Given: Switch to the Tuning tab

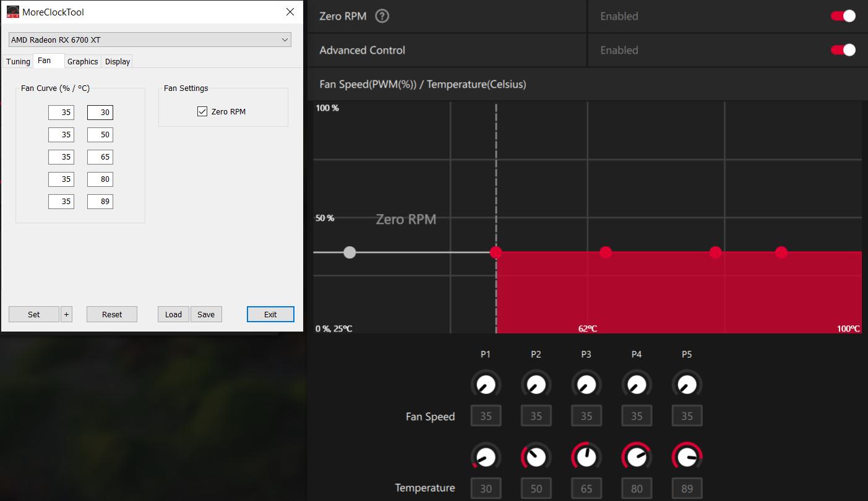Looking at the screenshot, I should pyautogui.click(x=18, y=61).
